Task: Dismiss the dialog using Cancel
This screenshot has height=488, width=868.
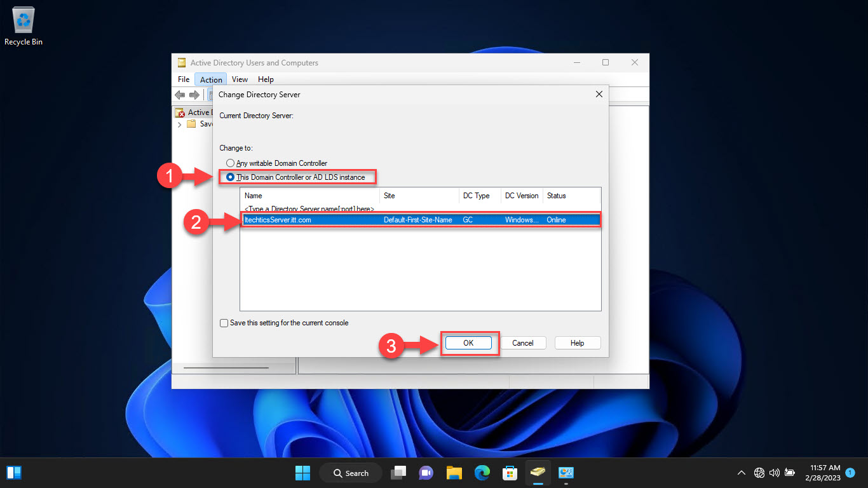Action: 523,342
